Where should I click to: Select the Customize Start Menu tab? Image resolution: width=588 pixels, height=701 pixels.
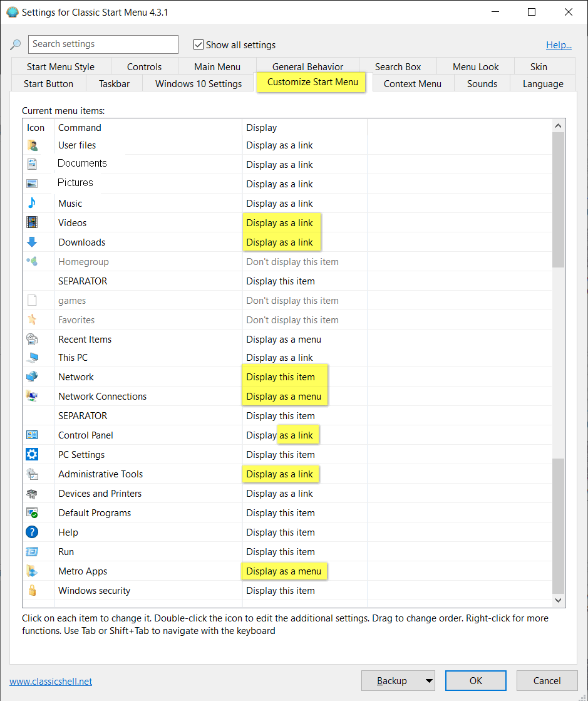click(312, 82)
